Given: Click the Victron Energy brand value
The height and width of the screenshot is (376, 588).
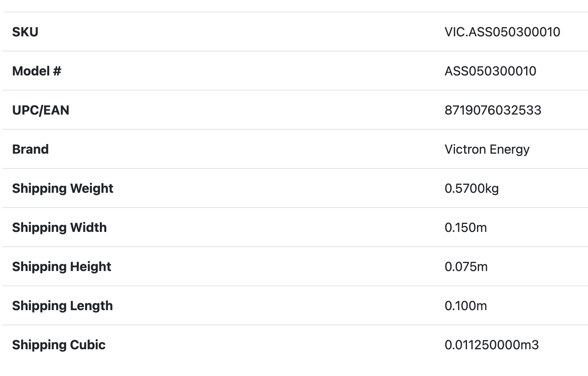Looking at the screenshot, I should (487, 149).
